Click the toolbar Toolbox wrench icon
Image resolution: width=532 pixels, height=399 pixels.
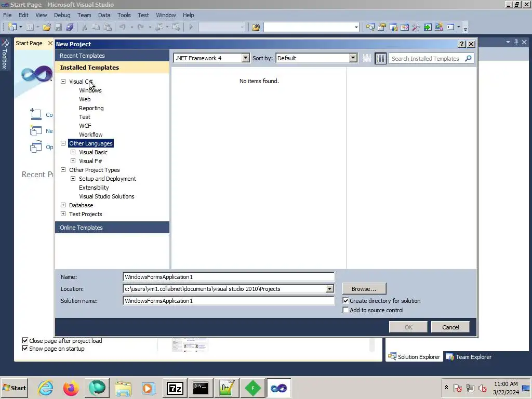[x=416, y=27]
